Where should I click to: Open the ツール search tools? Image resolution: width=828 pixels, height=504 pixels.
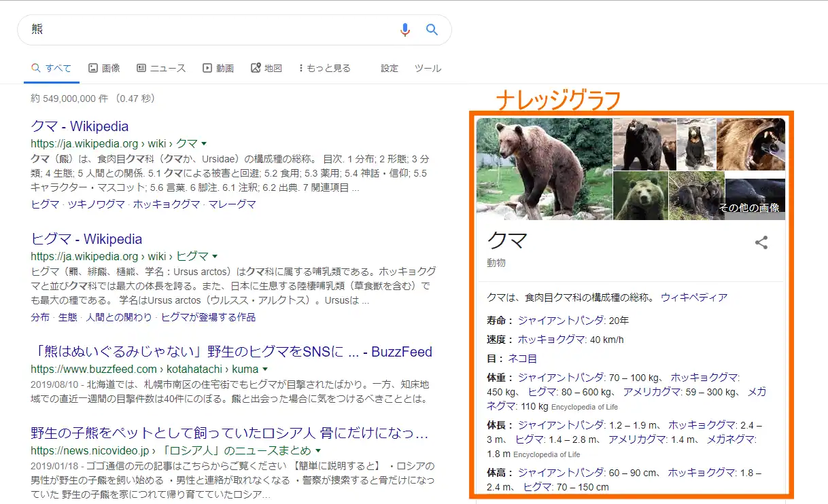pyautogui.click(x=428, y=68)
